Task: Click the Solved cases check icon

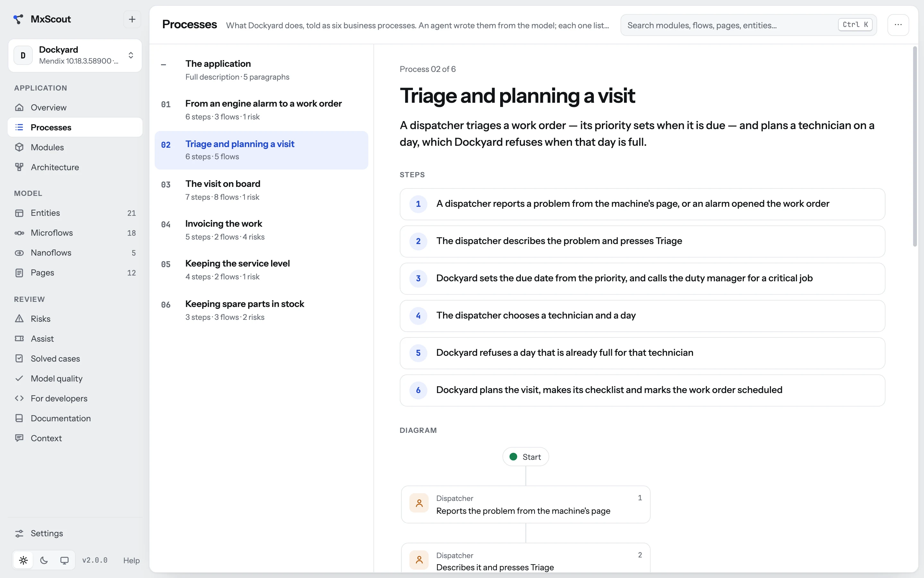Action: click(x=19, y=359)
